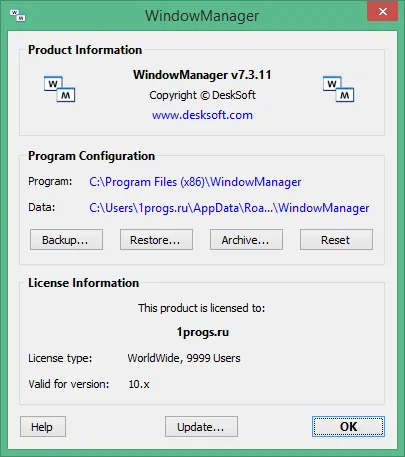Confirm the dialog with OK

tap(348, 427)
